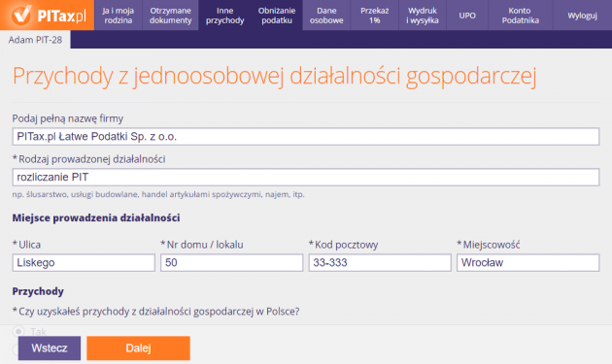This screenshot has height=364, width=612.
Task: Open the Przekaż 1% tab
Action: [x=375, y=16]
